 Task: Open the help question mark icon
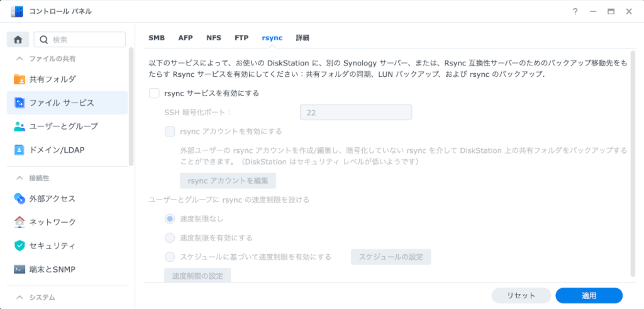click(575, 11)
